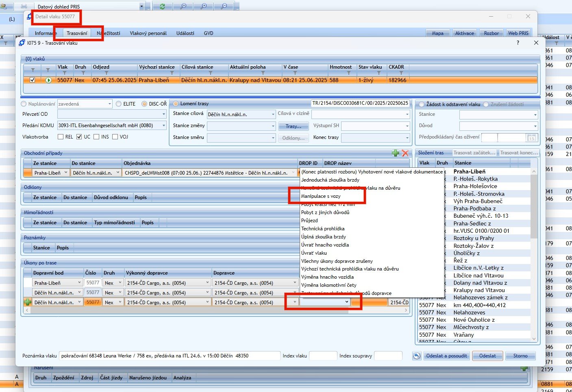Click red X delete icon in Obchodní případy
The image size is (572, 392).
405,153
